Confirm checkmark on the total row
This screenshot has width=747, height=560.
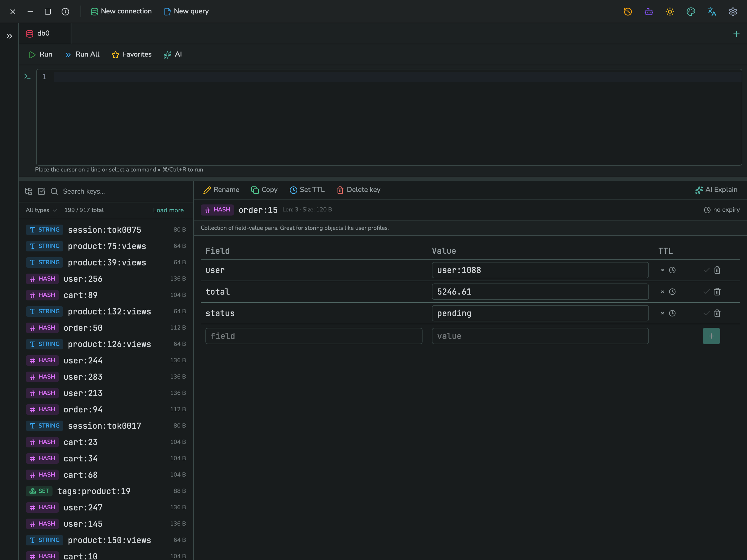pyautogui.click(x=706, y=292)
